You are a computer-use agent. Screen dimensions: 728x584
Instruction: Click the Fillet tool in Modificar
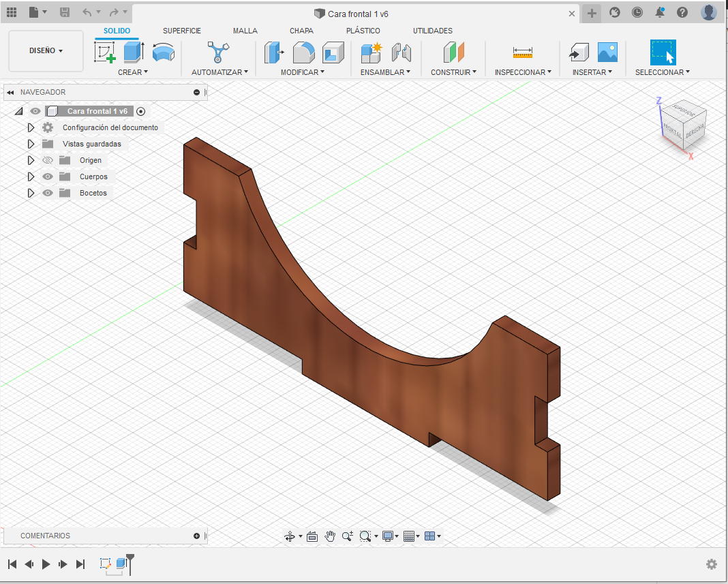(303, 52)
